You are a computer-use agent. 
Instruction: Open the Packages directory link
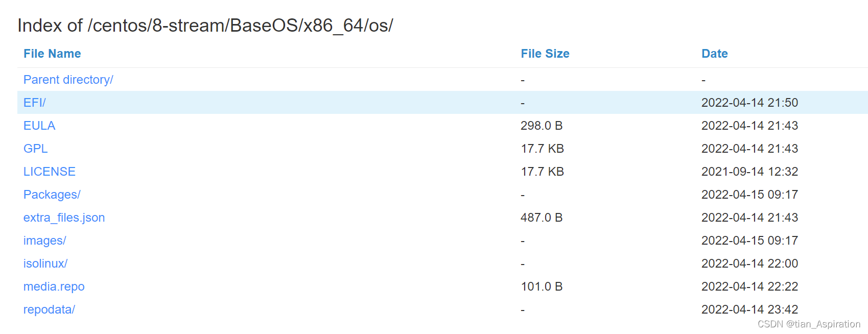[x=52, y=194]
